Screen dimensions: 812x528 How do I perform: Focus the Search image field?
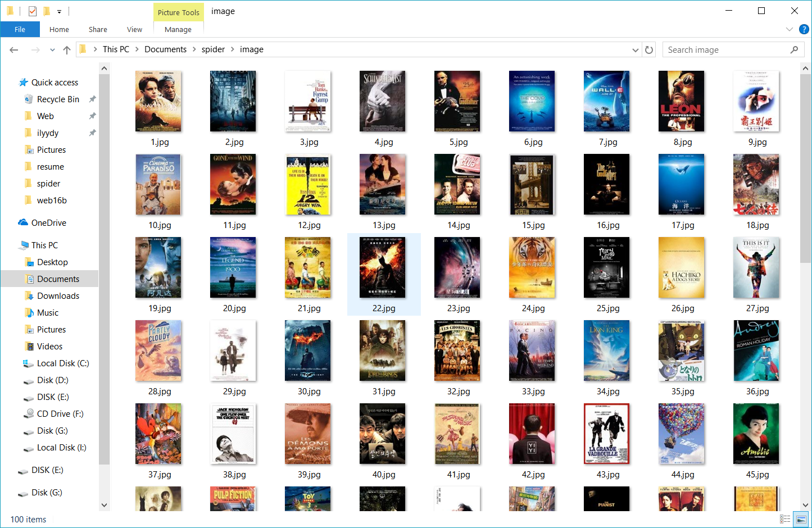[733, 50]
